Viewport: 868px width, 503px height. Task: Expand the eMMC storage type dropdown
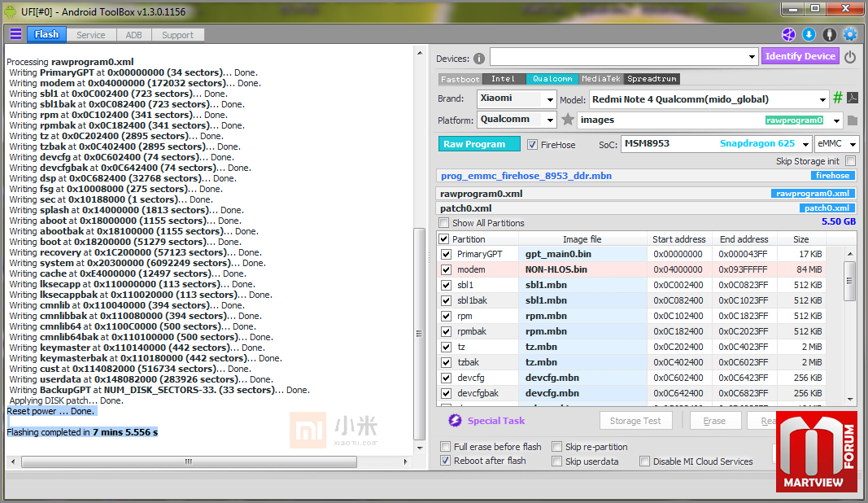point(852,144)
